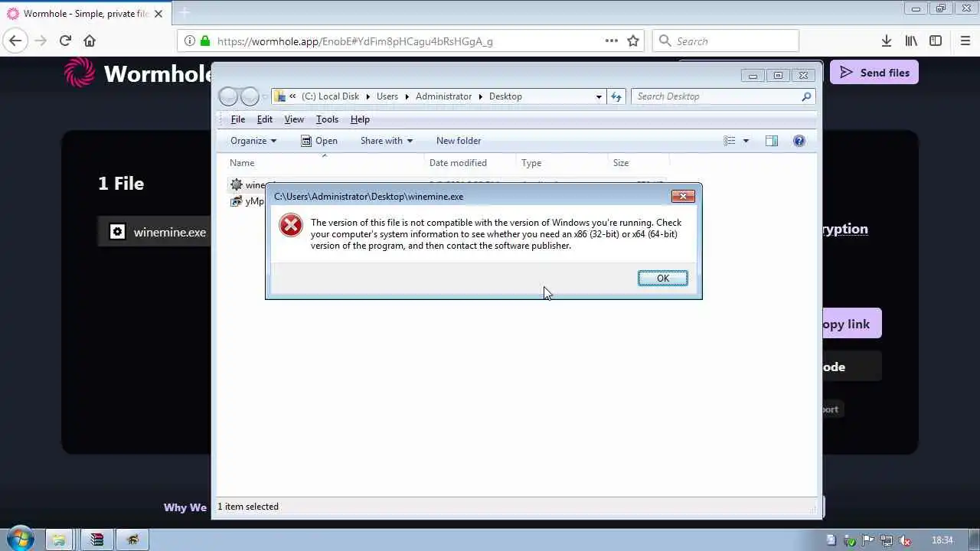Open Firefox downloads arrow icon

[x=887, y=41]
